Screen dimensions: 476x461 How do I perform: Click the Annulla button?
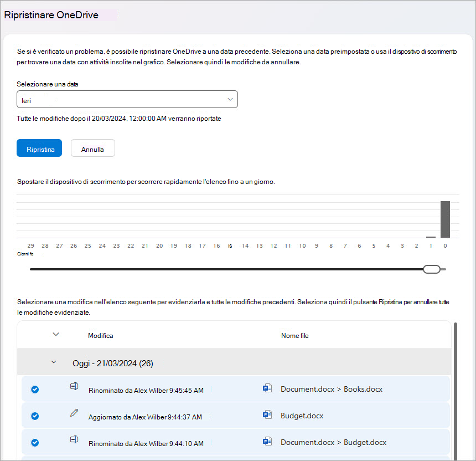click(93, 148)
